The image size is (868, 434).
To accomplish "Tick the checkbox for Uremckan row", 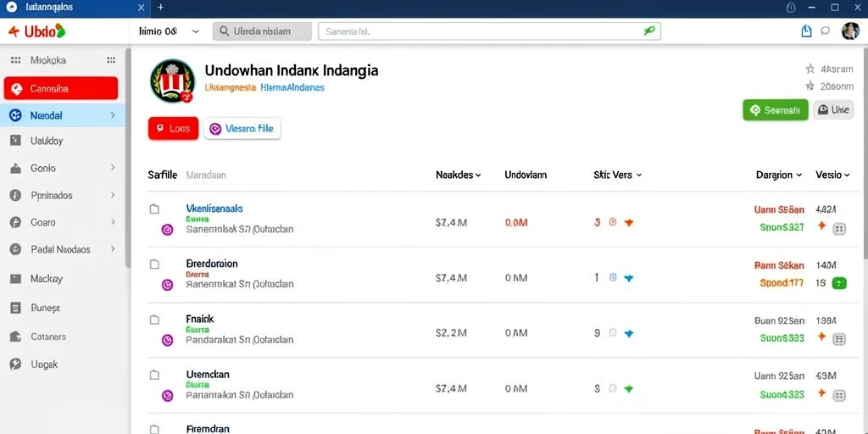I will pyautogui.click(x=154, y=375).
